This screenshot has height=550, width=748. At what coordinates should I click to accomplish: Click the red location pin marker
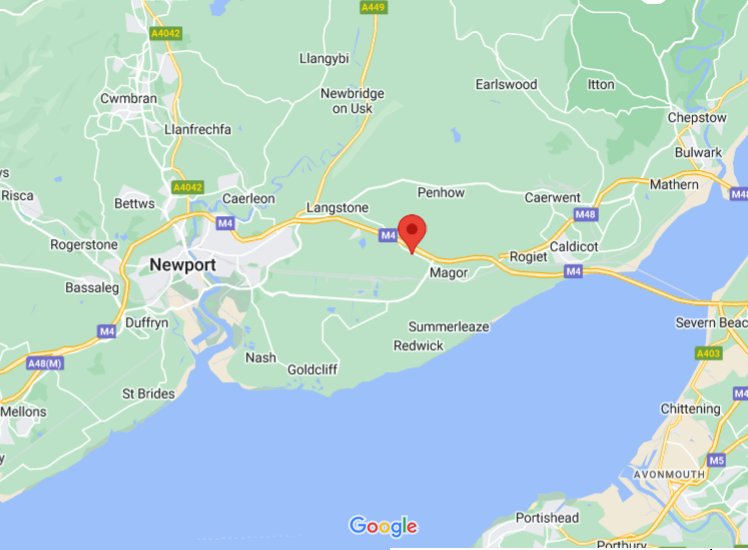click(x=412, y=234)
